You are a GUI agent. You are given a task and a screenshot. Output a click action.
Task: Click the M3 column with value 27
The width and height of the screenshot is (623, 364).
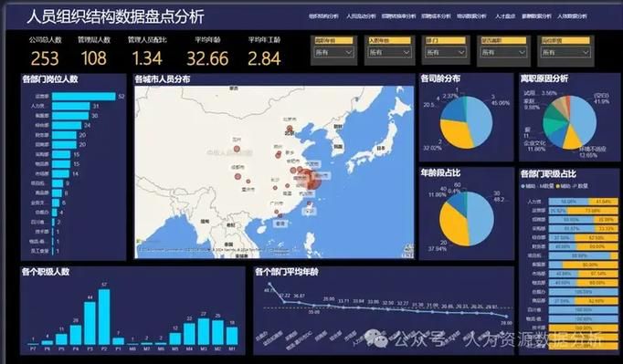[x=204, y=331]
